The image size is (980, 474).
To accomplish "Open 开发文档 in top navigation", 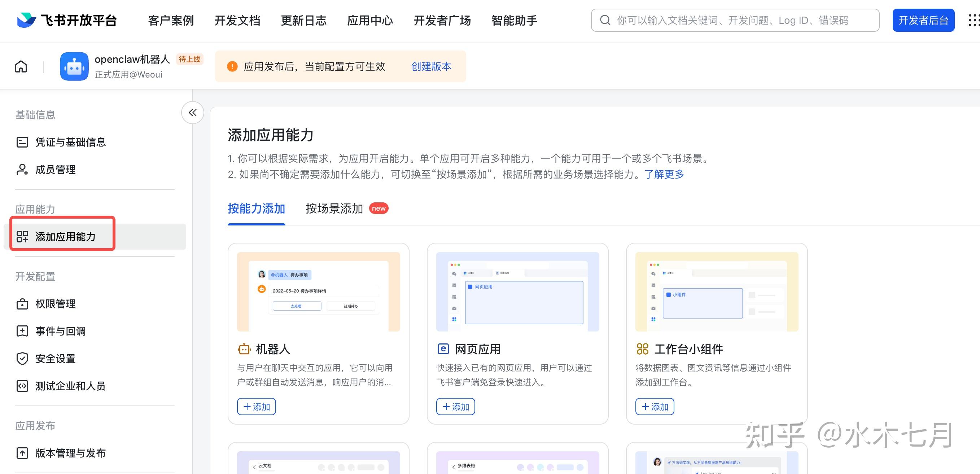I will [237, 21].
